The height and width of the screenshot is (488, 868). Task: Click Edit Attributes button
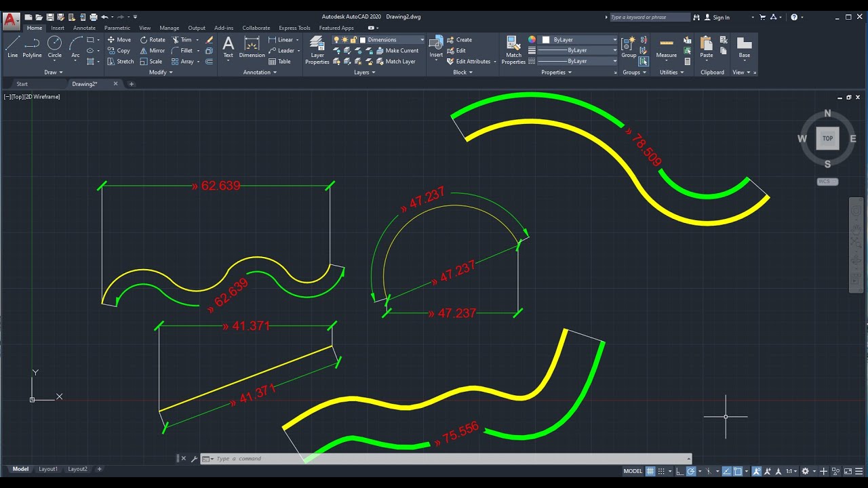tap(469, 62)
